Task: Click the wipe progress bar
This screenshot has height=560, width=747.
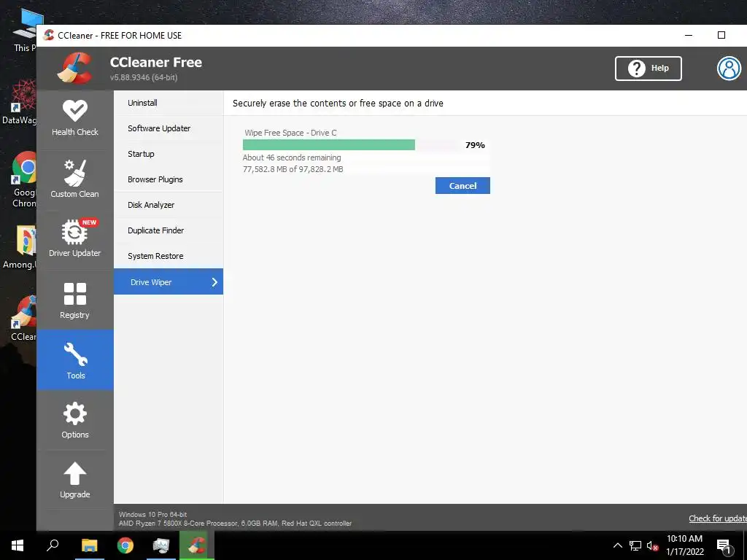Action: coord(350,145)
